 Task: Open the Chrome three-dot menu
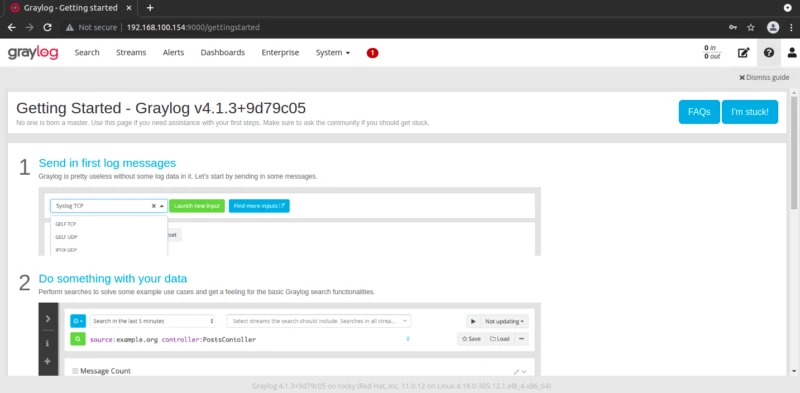pyautogui.click(x=791, y=28)
